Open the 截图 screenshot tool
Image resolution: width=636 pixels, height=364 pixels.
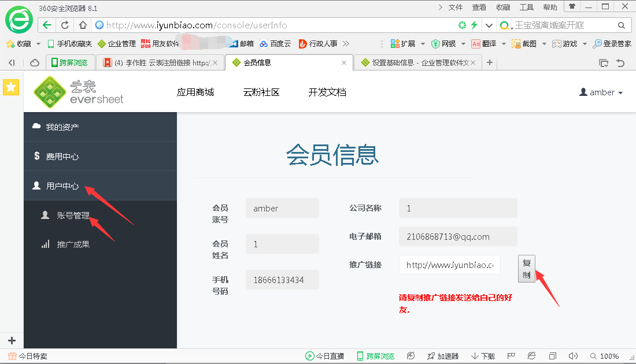(x=524, y=44)
